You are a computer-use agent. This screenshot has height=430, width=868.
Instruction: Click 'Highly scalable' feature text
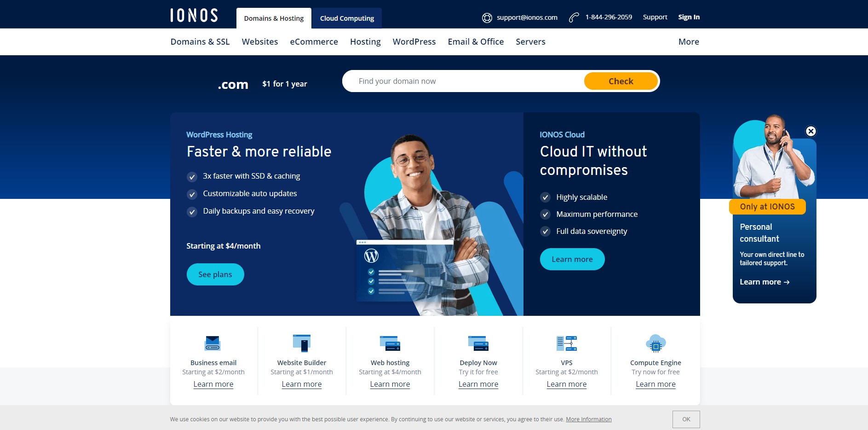pos(582,197)
